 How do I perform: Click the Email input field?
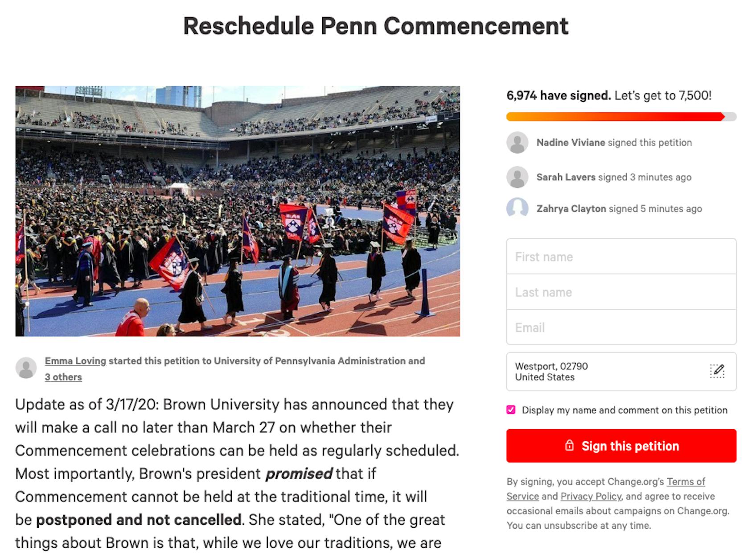(x=621, y=327)
